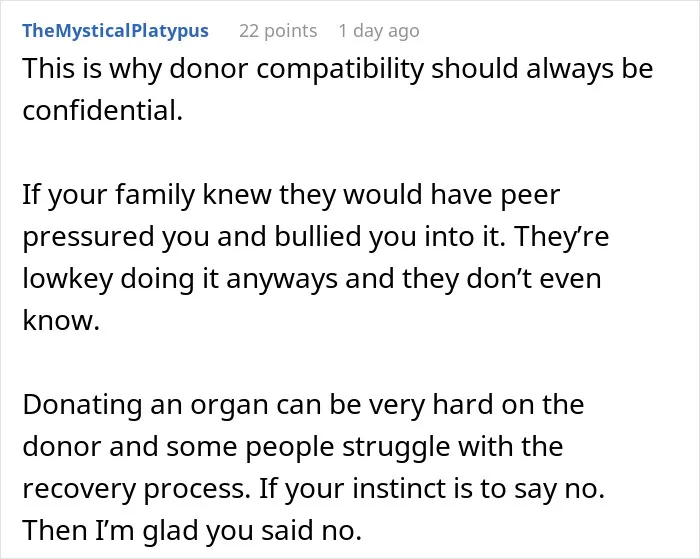Click the word 'family' in second paragraph

coord(155,196)
